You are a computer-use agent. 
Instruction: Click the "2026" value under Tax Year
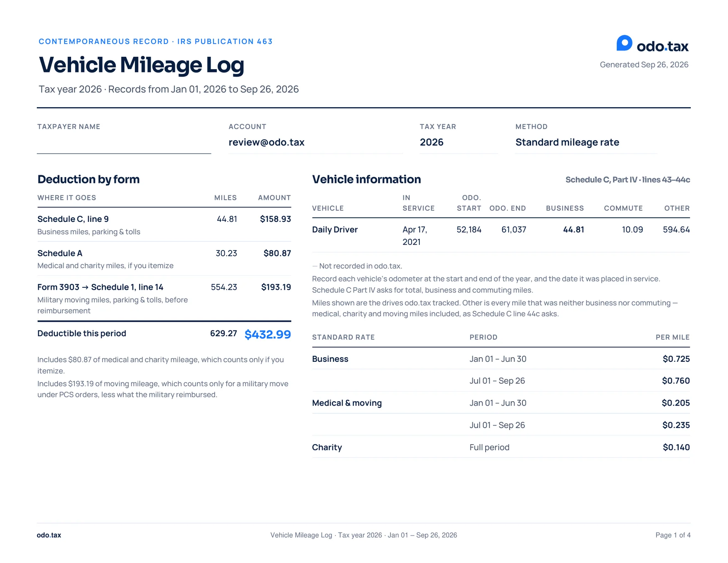pos(431,142)
